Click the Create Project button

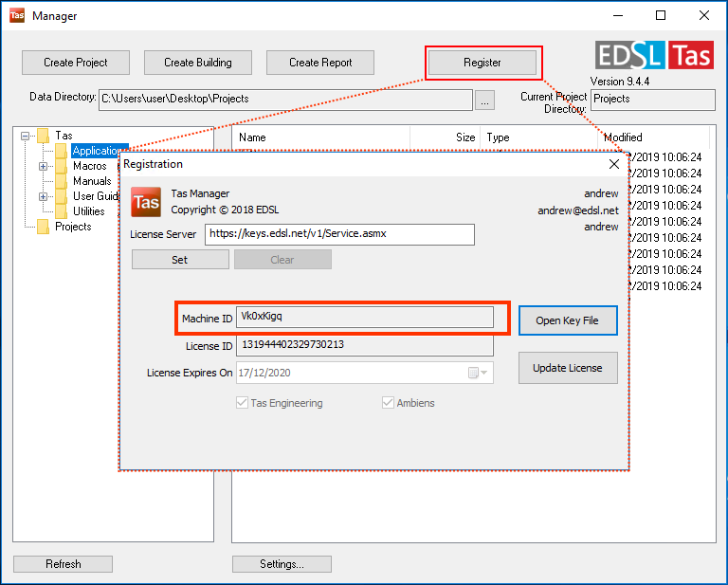pos(76,63)
